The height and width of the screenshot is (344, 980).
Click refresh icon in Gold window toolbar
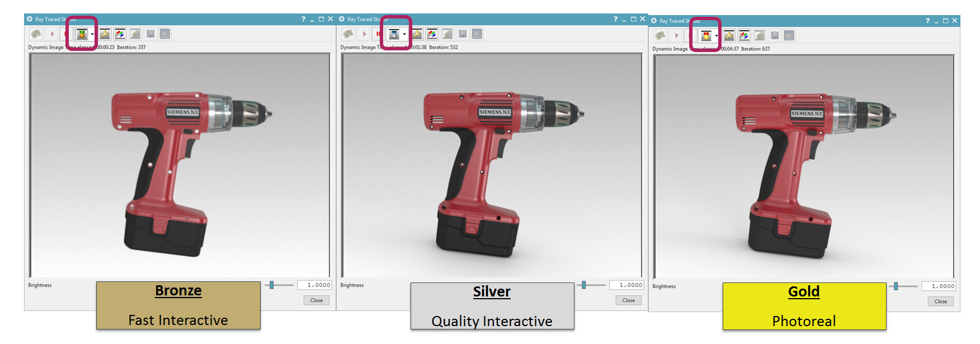[660, 36]
